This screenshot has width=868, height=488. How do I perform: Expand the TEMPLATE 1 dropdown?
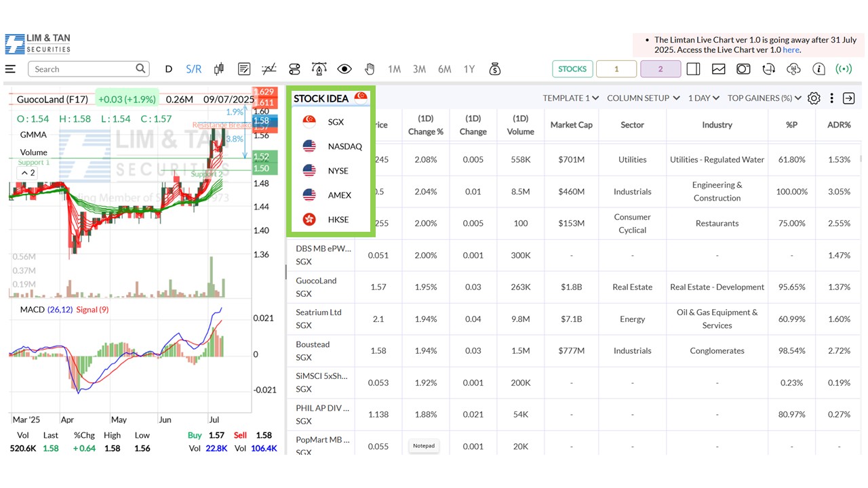[570, 98]
